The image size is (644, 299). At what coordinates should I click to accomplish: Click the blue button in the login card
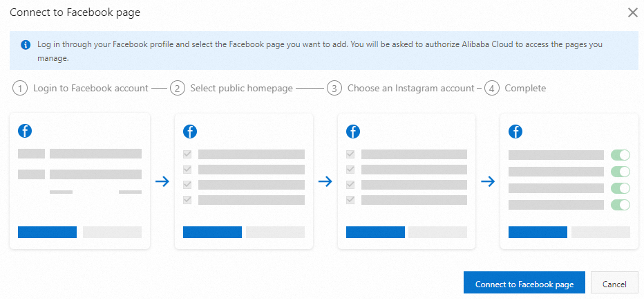tap(47, 232)
